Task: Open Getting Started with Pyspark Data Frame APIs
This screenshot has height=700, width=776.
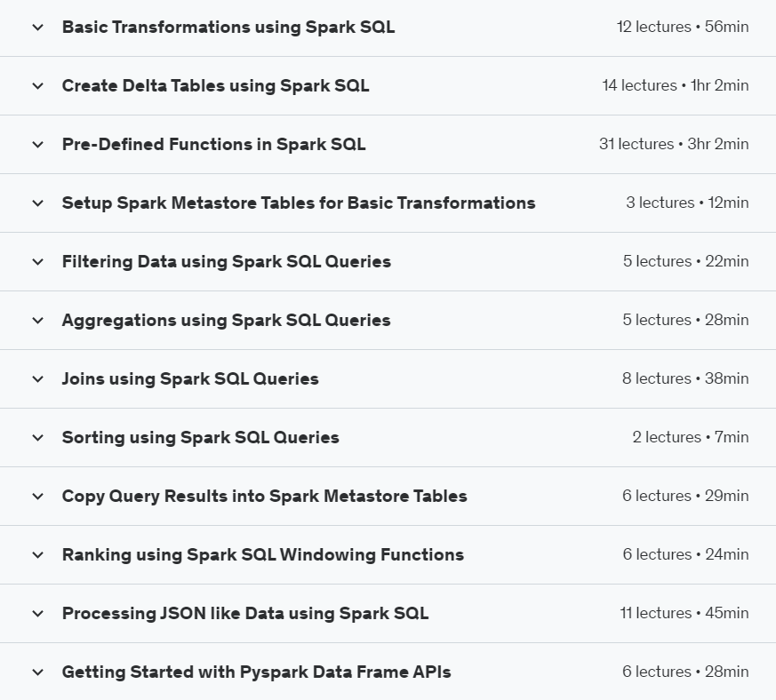Action: click(256, 672)
